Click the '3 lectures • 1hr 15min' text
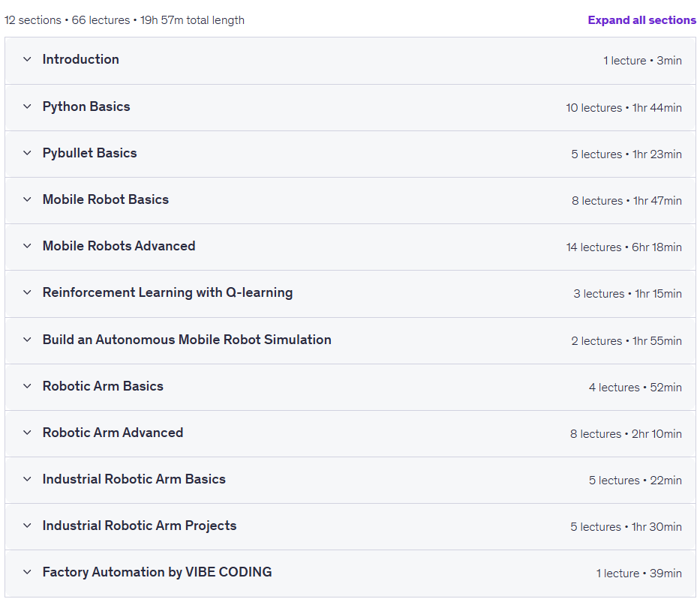 point(628,294)
